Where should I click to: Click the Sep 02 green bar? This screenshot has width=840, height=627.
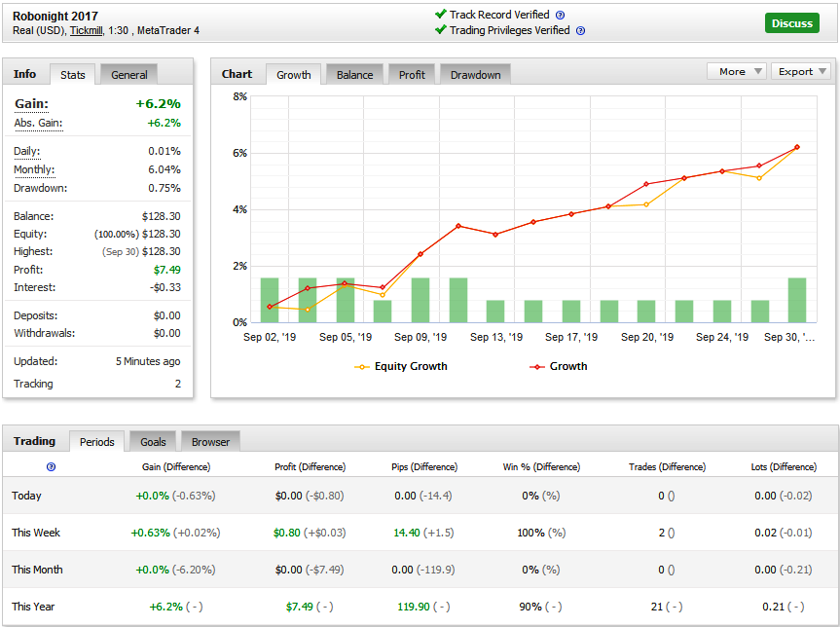tap(270, 300)
